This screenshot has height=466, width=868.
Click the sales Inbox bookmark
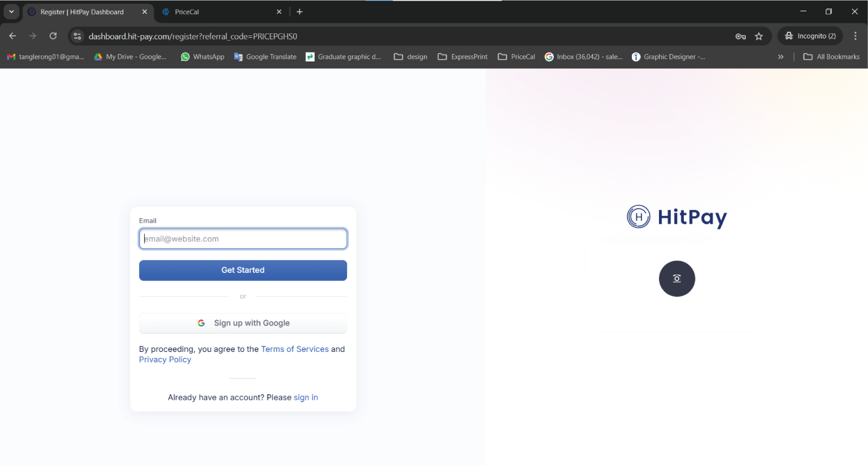(583, 56)
